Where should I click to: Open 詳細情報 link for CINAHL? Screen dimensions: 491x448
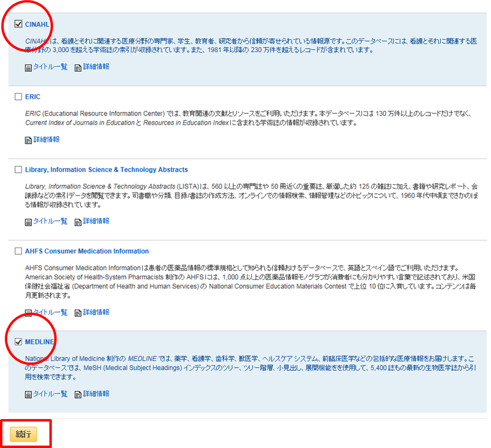tap(96, 67)
